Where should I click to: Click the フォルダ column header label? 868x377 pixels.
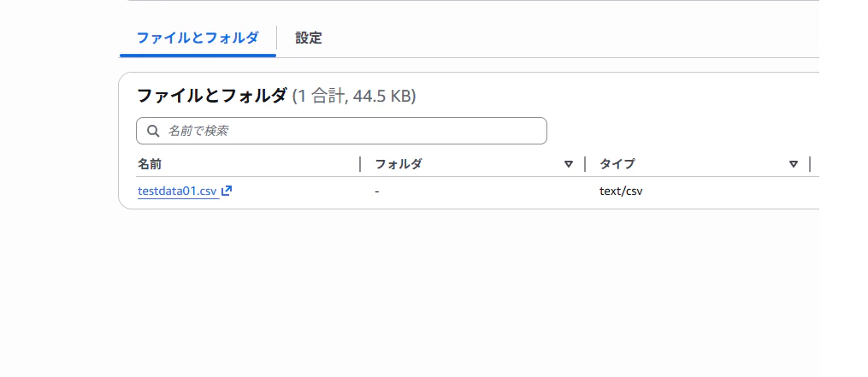(x=399, y=164)
